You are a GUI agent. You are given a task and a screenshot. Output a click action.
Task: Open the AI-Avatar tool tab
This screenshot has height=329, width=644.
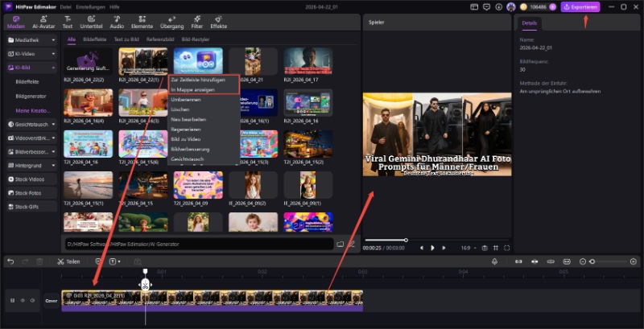point(43,22)
